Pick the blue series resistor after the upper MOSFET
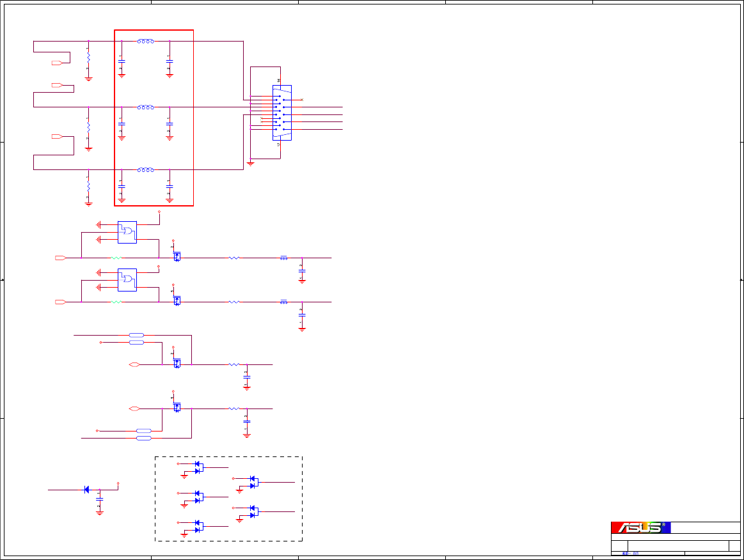The width and height of the screenshot is (744, 560). pyautogui.click(x=234, y=258)
